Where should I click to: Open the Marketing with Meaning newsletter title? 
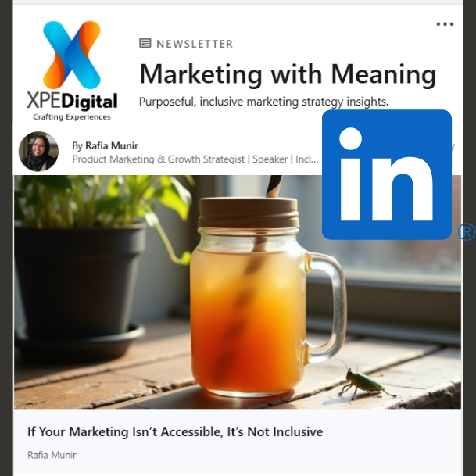coord(288,74)
